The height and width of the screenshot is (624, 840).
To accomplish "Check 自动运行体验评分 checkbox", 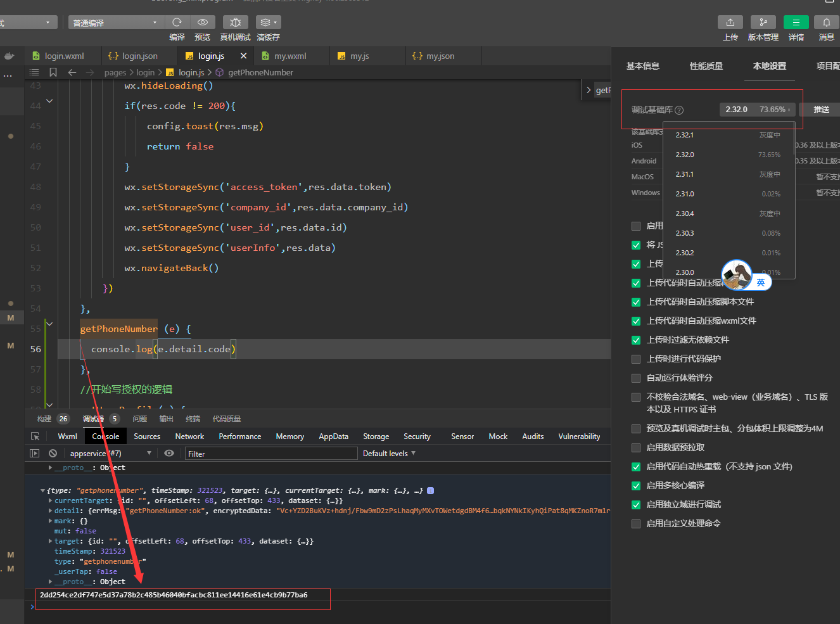I will click(x=636, y=378).
